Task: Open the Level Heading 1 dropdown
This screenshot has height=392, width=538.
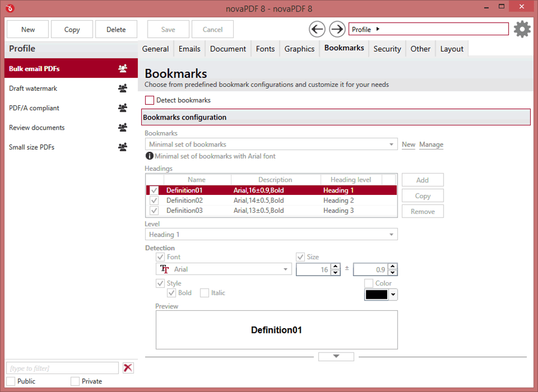Action: (x=271, y=234)
